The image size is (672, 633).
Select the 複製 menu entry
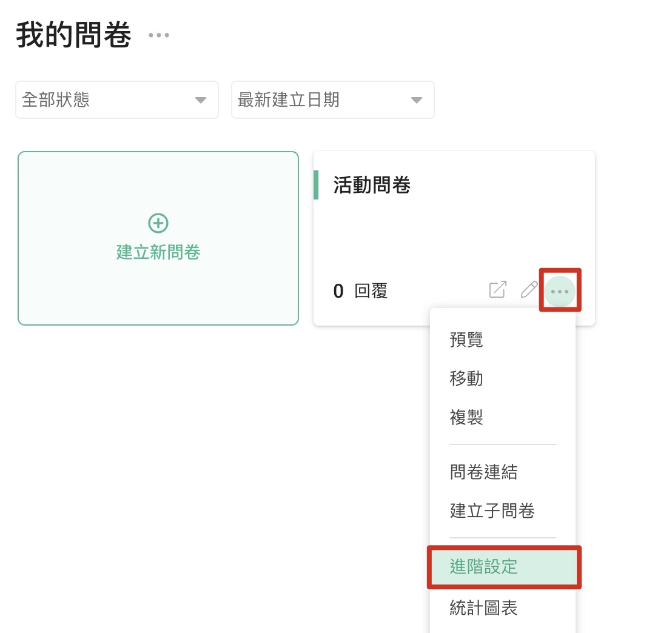click(466, 417)
